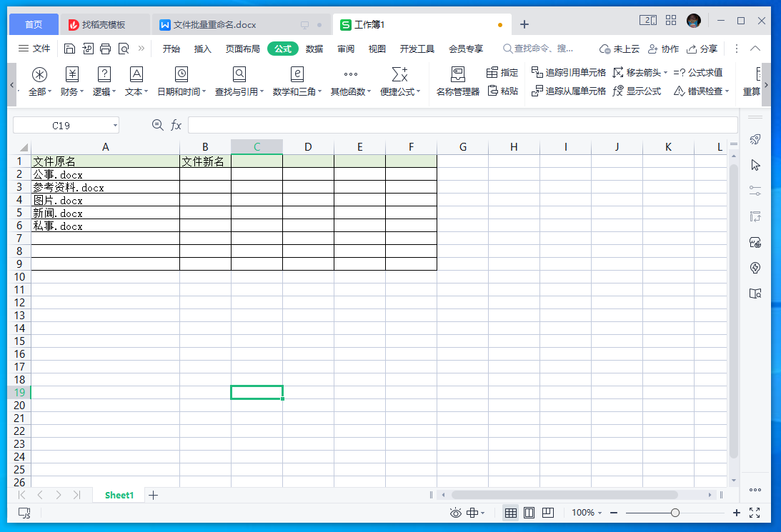Image resolution: width=781 pixels, height=532 pixels.
Task: Click the fx insert function icon
Action: coord(175,124)
